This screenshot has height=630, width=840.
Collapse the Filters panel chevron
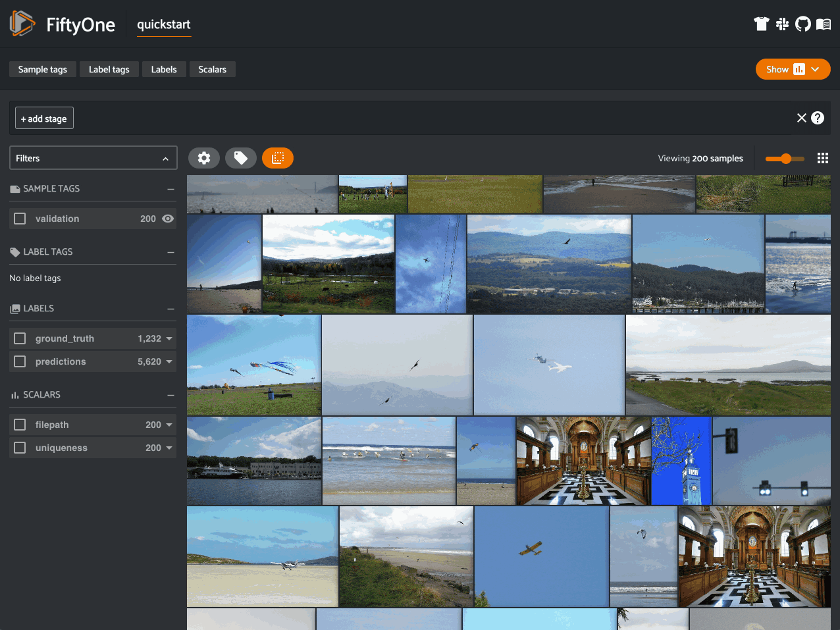165,159
